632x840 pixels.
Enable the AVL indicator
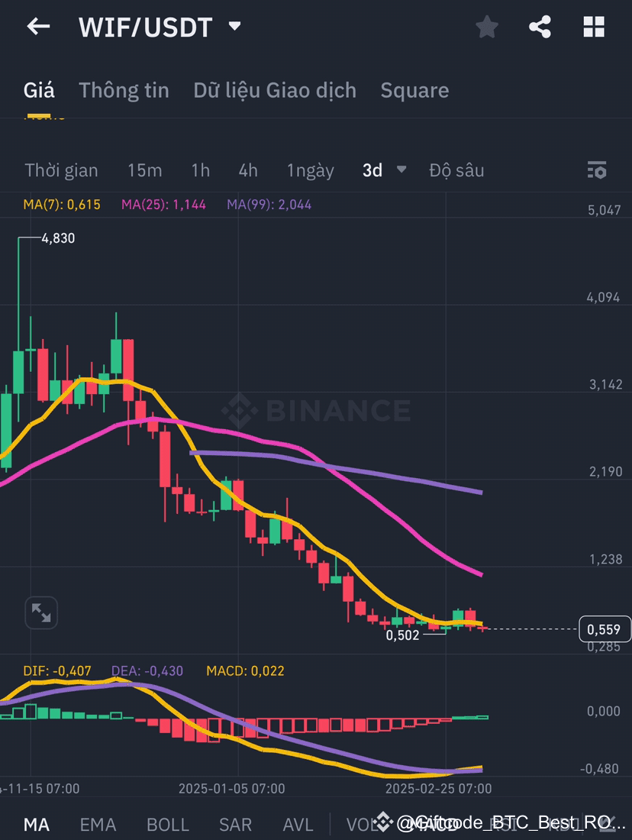point(298,824)
